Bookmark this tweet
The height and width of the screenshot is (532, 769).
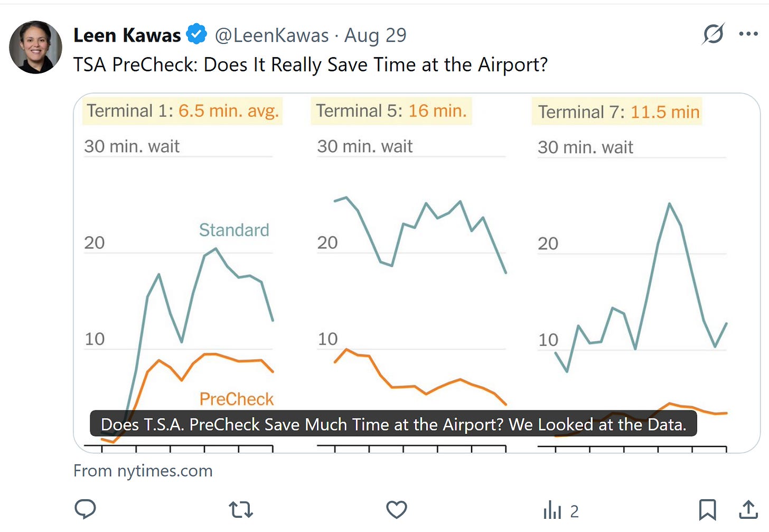pyautogui.click(x=707, y=510)
